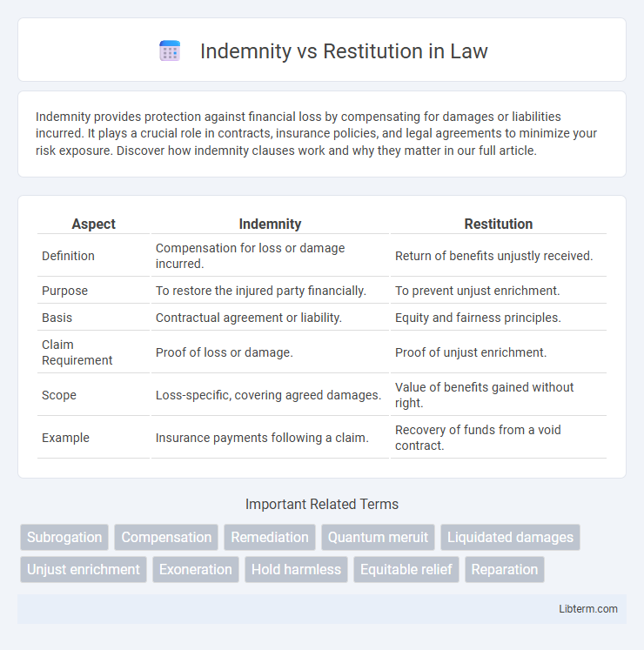Click 'Loss-specific, covering agreed damages.' cell
This screenshot has width=644, height=650.
[268, 395]
